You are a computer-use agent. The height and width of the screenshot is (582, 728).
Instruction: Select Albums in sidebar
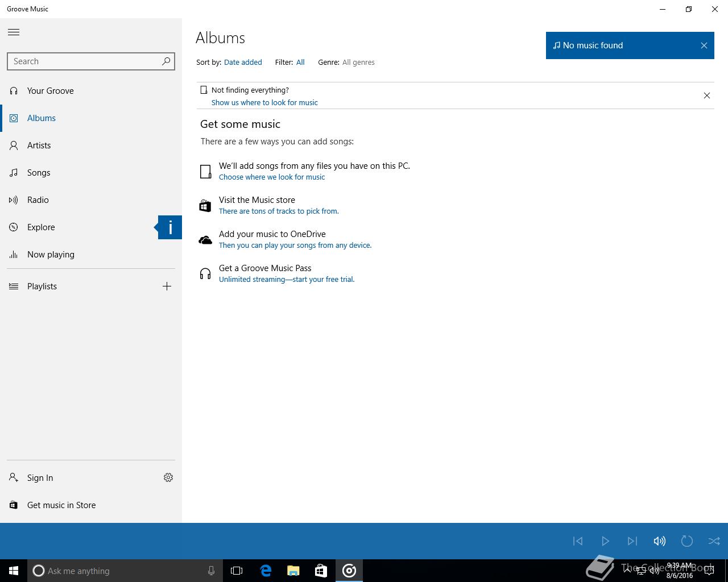click(x=91, y=118)
